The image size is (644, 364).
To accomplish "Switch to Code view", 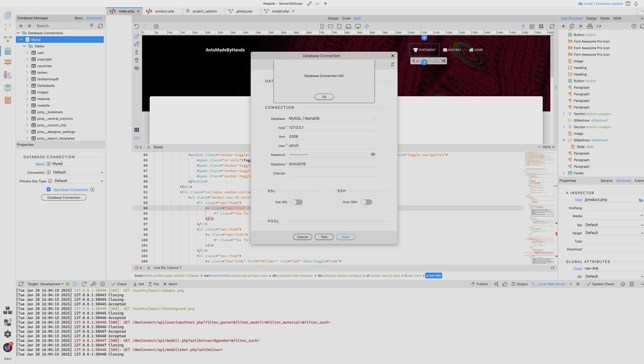I will 346,18.
